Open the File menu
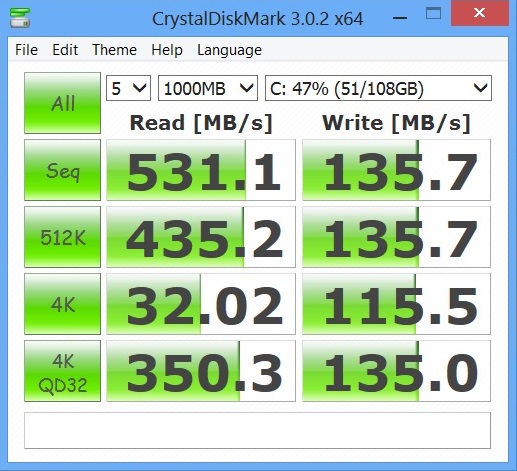Image resolution: width=517 pixels, height=471 pixels. coord(26,50)
